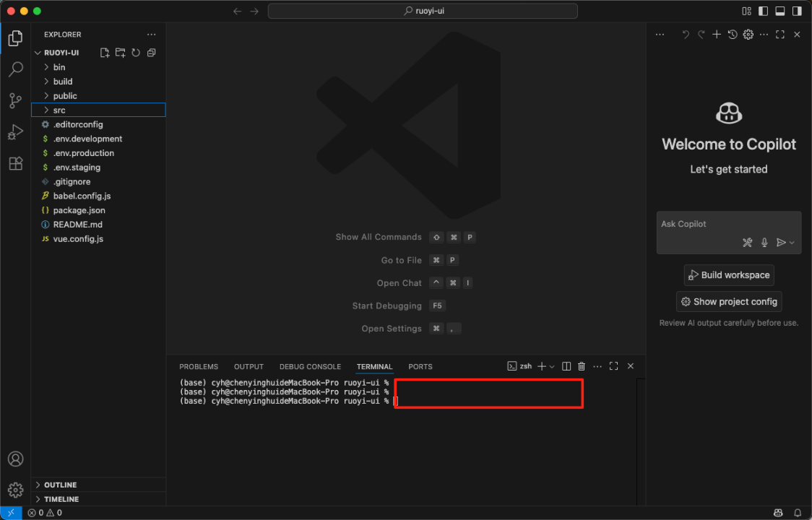This screenshot has width=812, height=520.
Task: Go back with the navigation arrow
Action: click(x=237, y=12)
